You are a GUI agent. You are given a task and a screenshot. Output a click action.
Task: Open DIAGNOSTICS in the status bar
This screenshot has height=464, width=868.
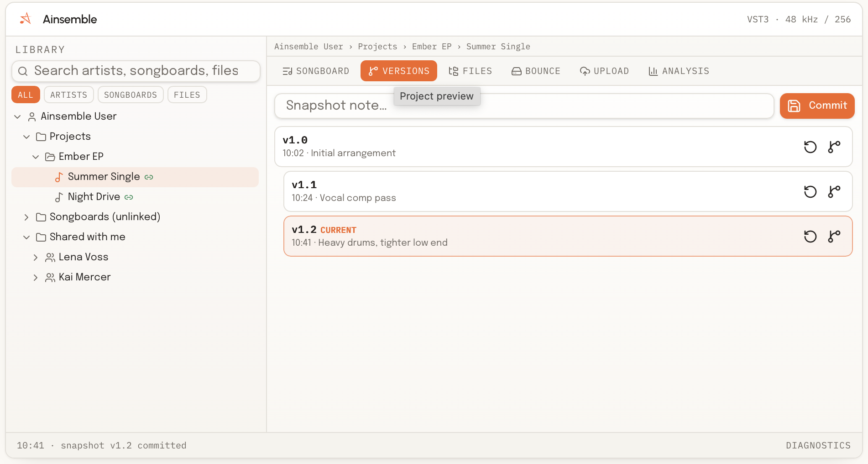818,446
